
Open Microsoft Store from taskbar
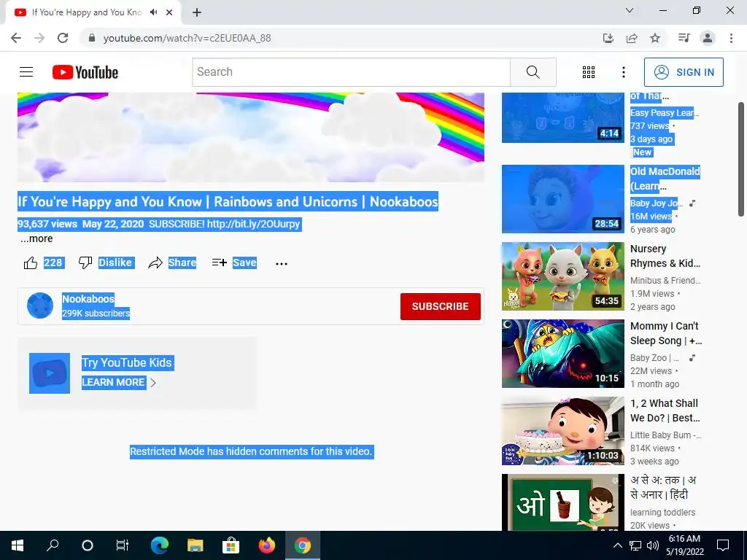(x=231, y=545)
